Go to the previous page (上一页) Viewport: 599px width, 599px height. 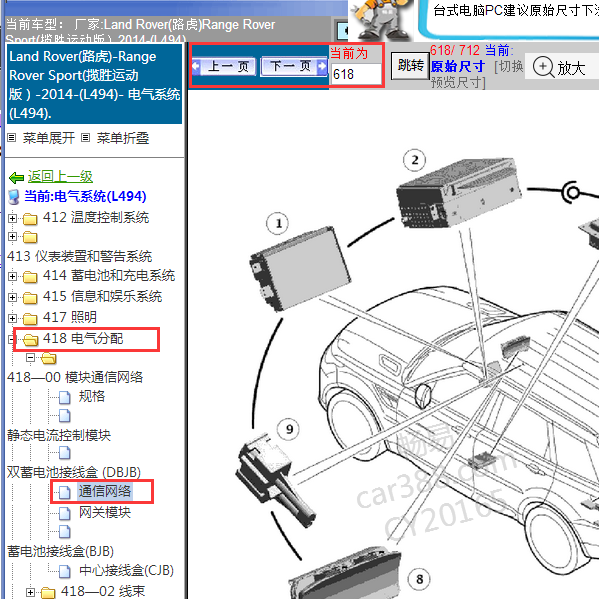(224, 66)
